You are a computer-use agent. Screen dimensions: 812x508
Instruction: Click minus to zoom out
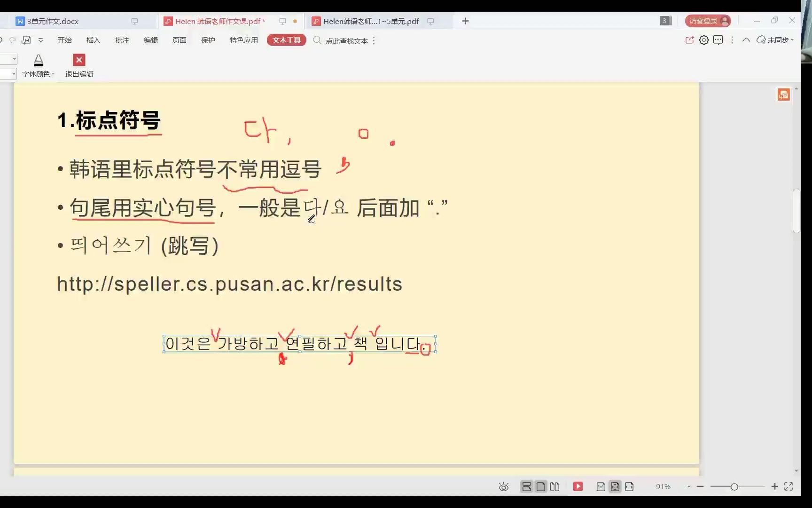point(700,487)
